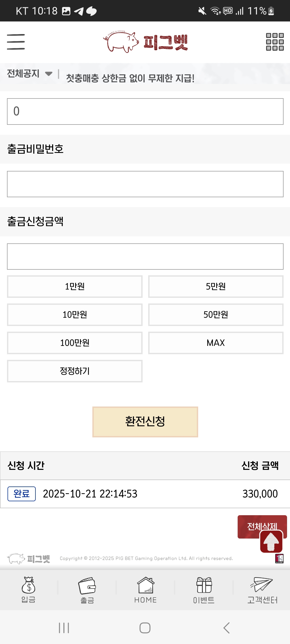Tap Android recent apps navigation button
The height and width of the screenshot is (644, 290).
coord(64,628)
